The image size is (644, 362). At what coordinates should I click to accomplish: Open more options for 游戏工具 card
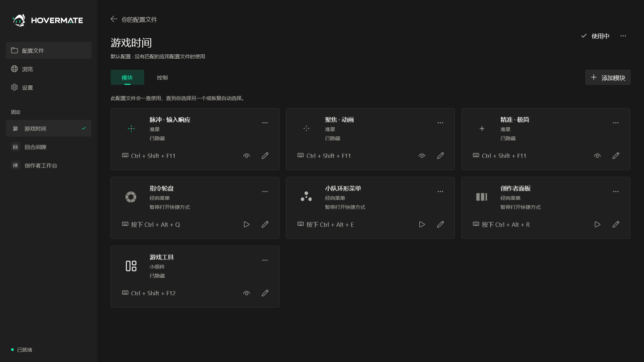265,260
